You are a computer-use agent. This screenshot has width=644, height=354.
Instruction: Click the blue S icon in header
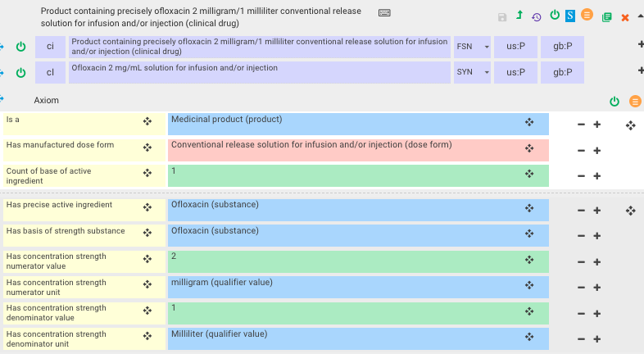(569, 16)
